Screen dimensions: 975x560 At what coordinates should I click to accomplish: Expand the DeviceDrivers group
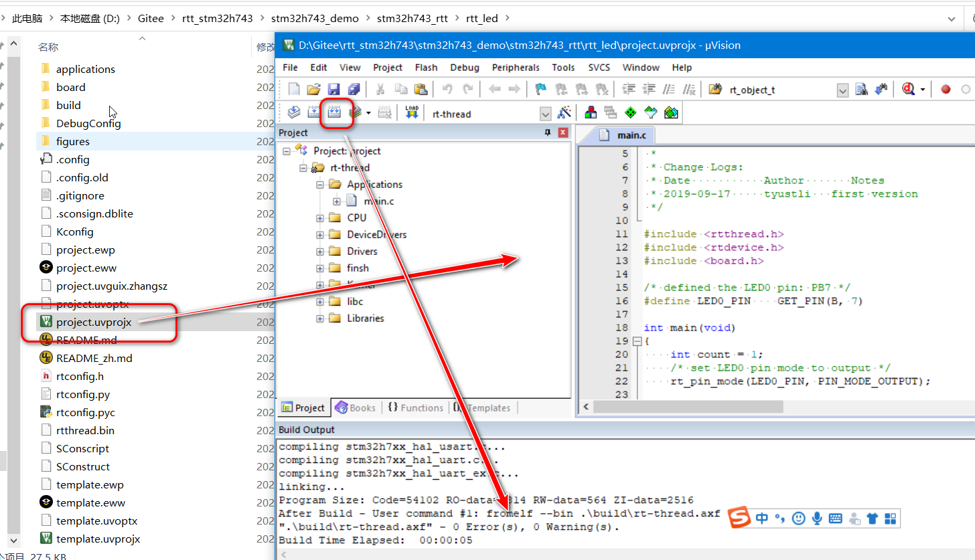point(320,234)
